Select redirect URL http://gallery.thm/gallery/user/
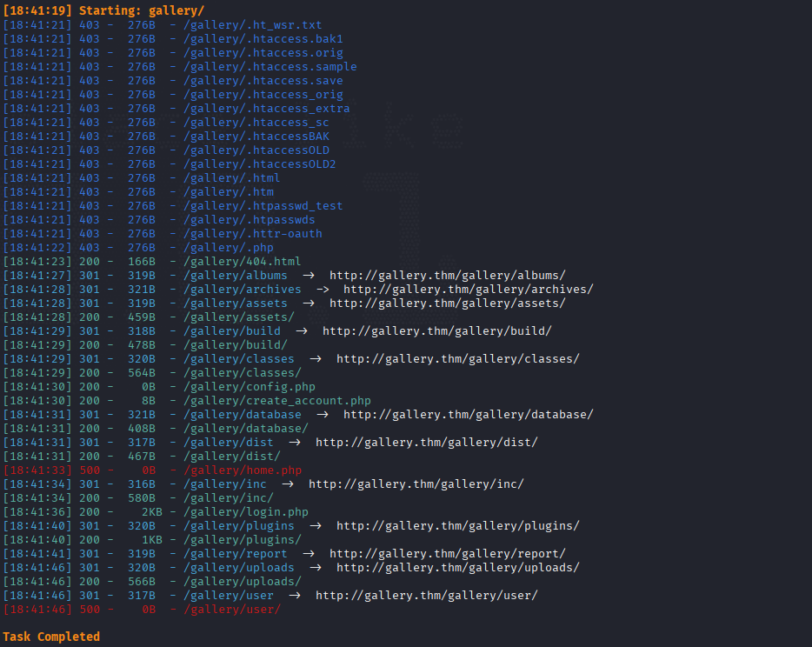This screenshot has height=647, width=812. coord(427,596)
